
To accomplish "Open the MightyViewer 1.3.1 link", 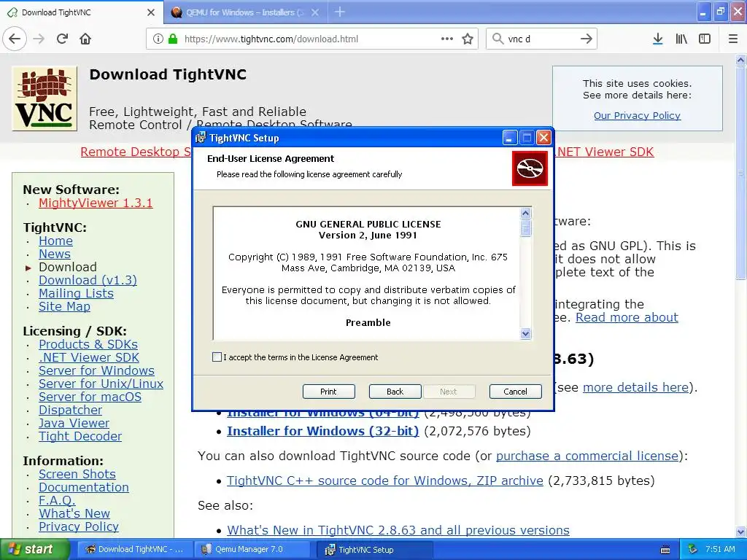I will pyautogui.click(x=96, y=203).
